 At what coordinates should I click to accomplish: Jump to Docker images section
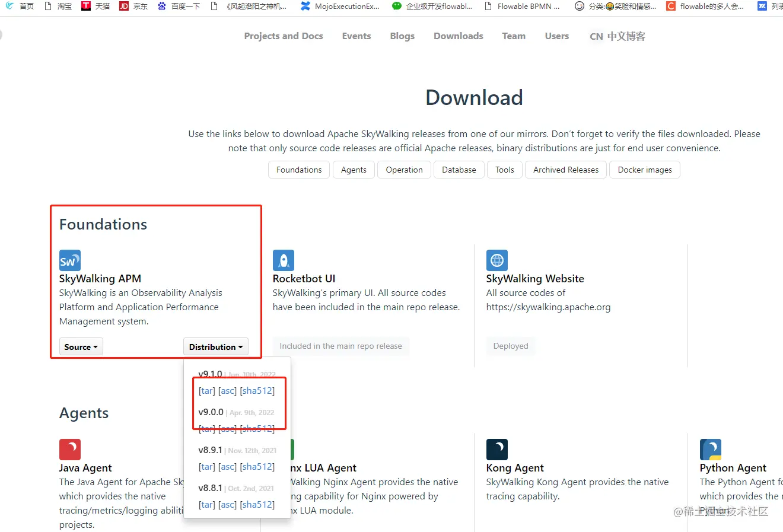point(645,170)
